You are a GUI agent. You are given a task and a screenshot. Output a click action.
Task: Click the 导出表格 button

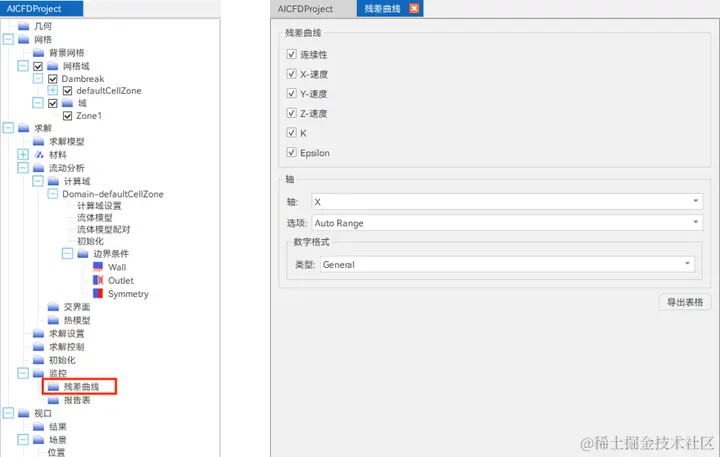[685, 302]
